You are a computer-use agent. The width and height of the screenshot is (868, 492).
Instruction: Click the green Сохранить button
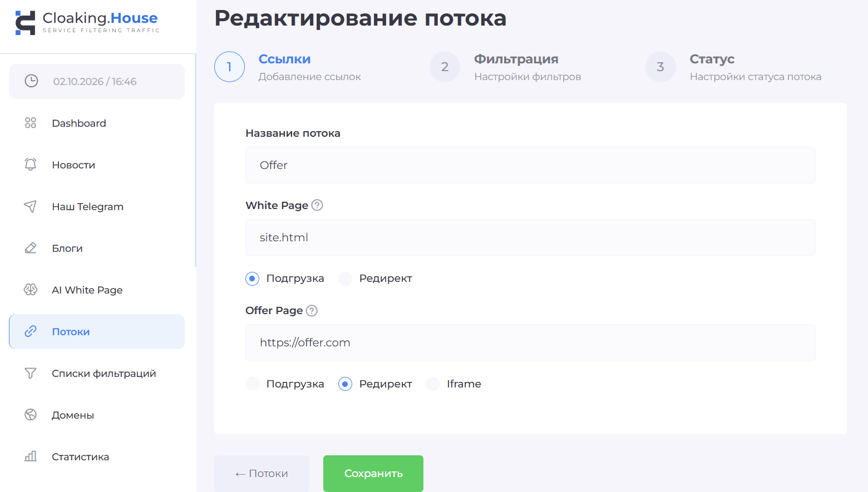(373, 473)
